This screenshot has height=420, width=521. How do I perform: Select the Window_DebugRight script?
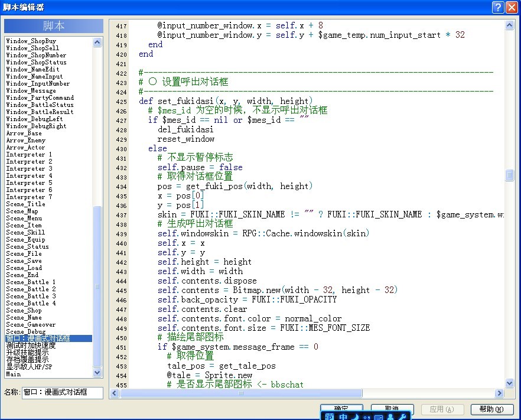[36, 126]
